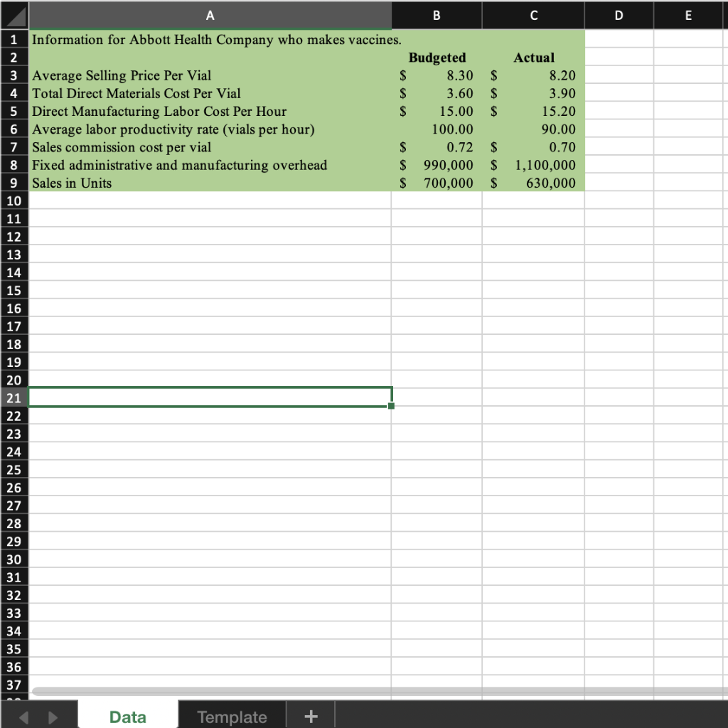This screenshot has width=728, height=728.
Task: Select row 5 header
Action: (14, 112)
